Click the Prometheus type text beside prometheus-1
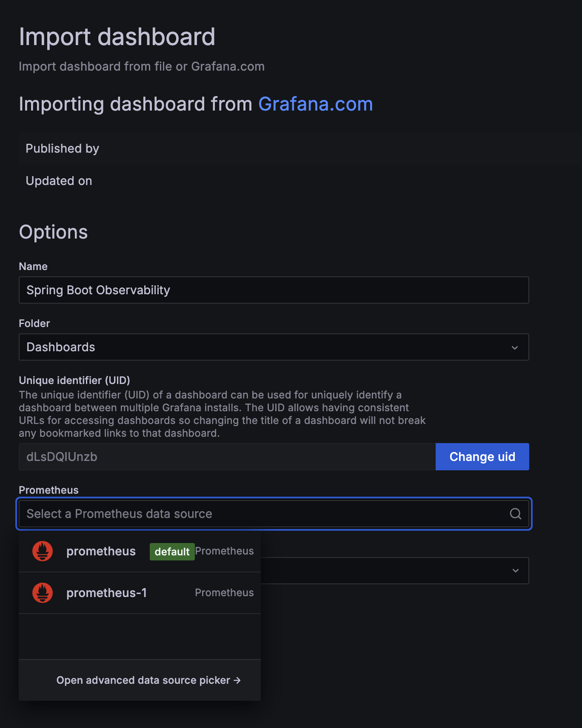The height and width of the screenshot is (728, 582). [x=224, y=593]
